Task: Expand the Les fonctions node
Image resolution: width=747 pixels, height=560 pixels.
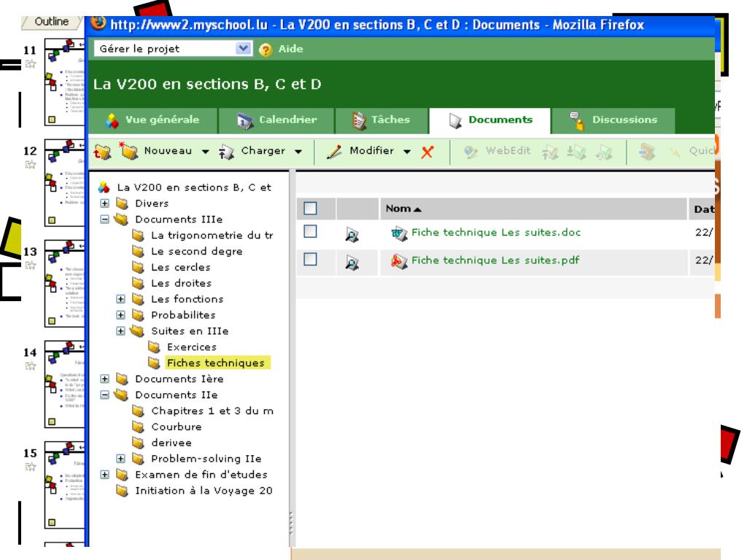Action: click(x=120, y=299)
